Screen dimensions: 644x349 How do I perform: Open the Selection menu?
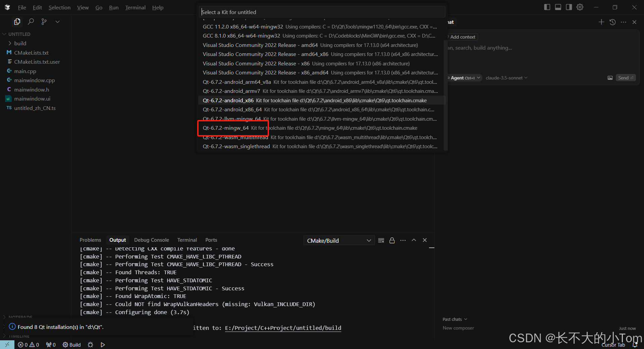pos(59,7)
